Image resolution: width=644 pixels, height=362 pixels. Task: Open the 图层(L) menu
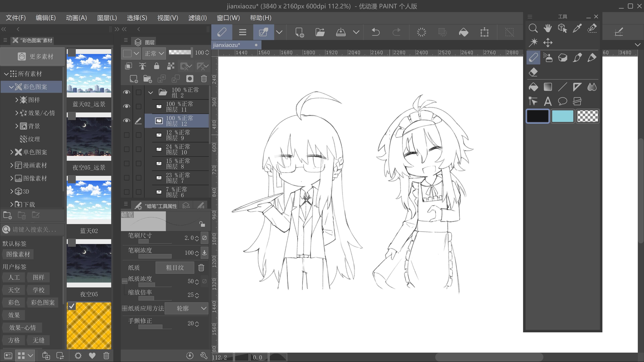(107, 18)
